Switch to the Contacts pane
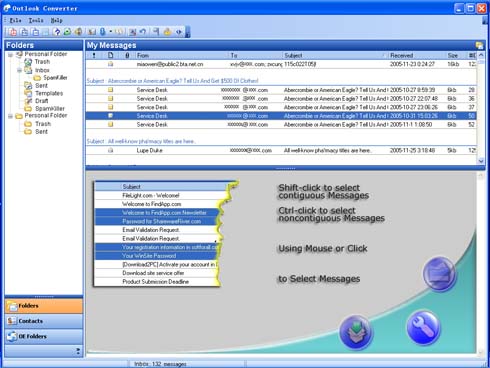490x368 pixels. click(x=44, y=321)
